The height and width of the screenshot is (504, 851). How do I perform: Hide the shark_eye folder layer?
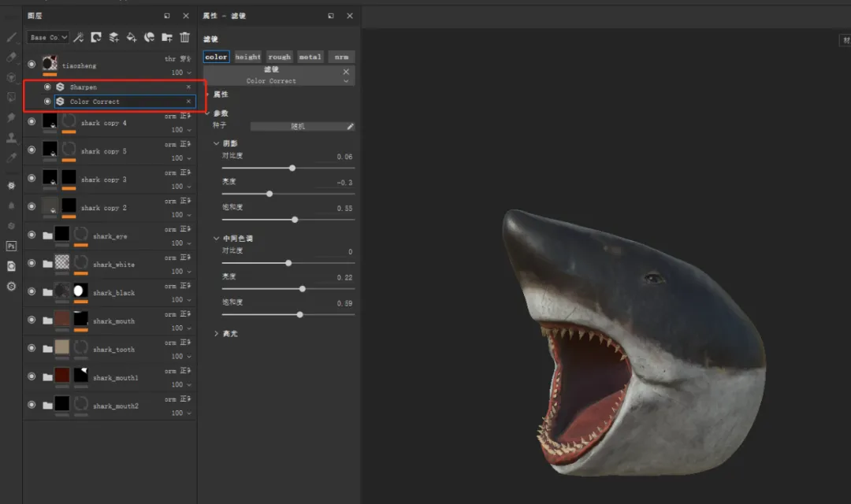coord(32,235)
